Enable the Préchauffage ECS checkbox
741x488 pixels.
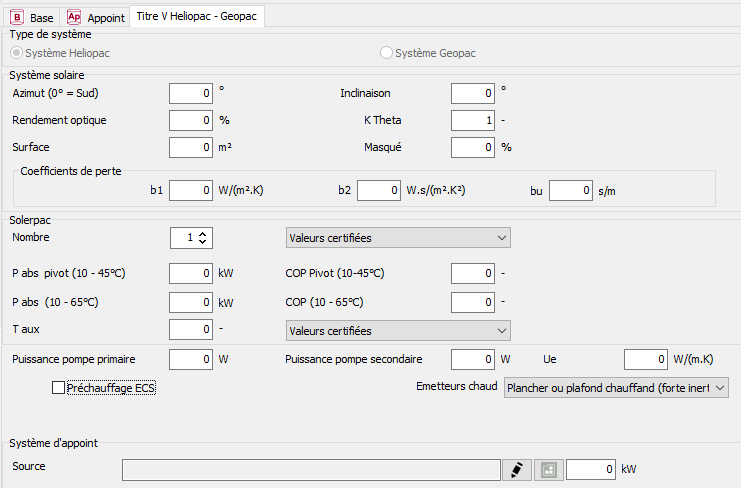(x=58, y=388)
